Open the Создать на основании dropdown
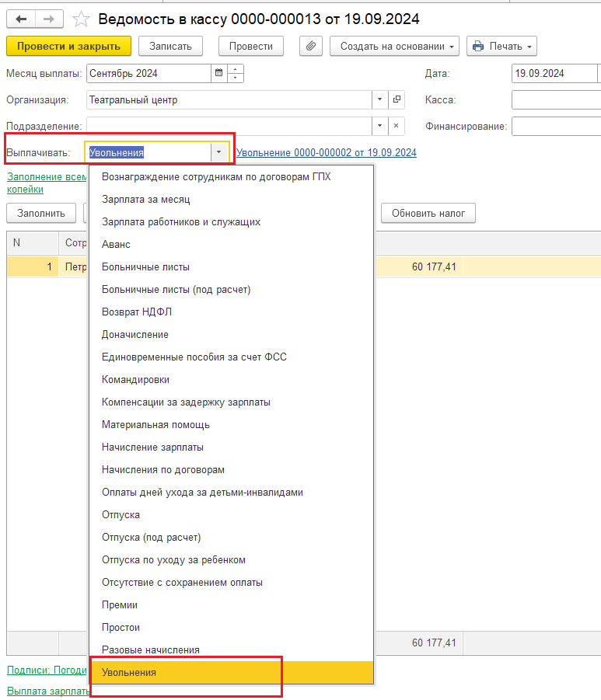 (394, 46)
